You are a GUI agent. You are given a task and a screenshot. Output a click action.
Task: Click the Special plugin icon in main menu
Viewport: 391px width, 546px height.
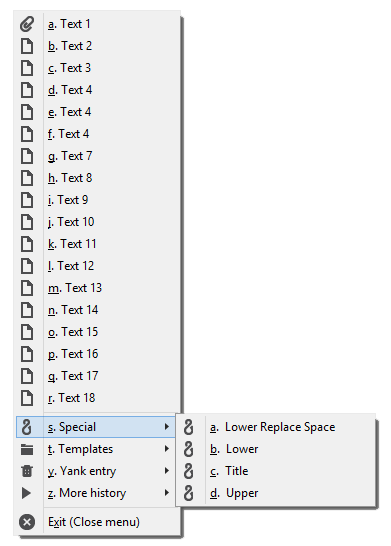pos(27,427)
